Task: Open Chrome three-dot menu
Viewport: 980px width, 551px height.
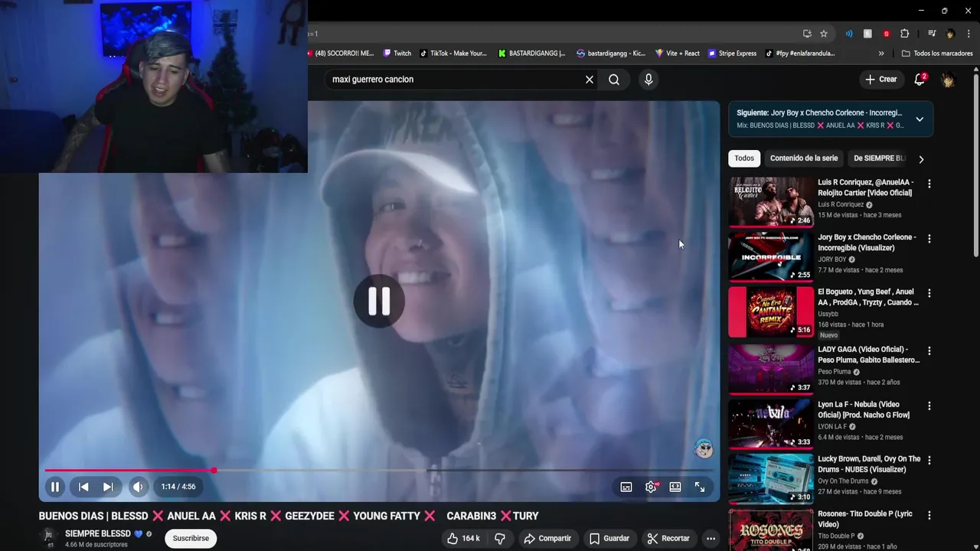Action: (x=969, y=34)
